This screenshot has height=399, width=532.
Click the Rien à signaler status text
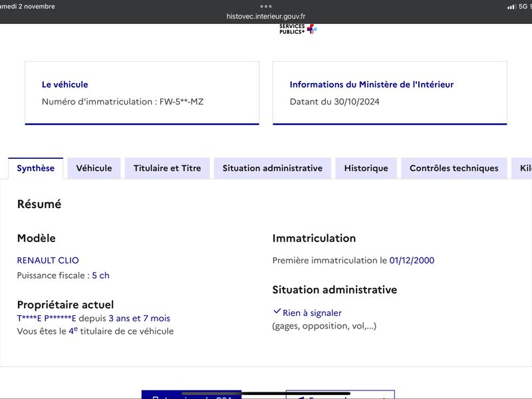click(x=312, y=313)
